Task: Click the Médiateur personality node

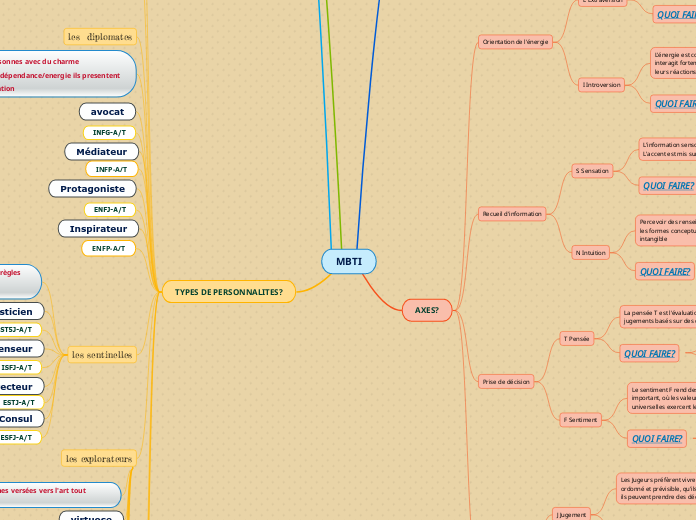Action: point(102,152)
